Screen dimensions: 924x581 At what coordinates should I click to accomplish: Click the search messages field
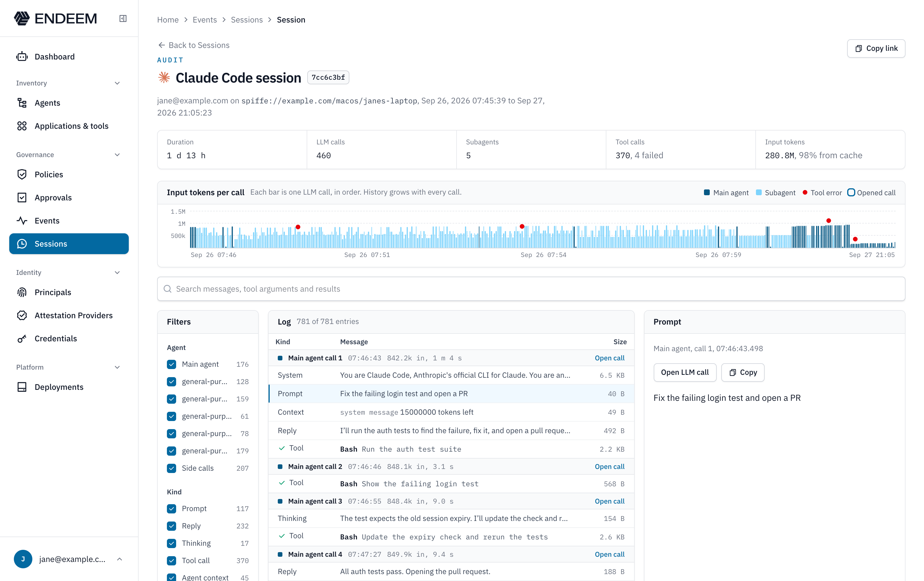tap(531, 288)
